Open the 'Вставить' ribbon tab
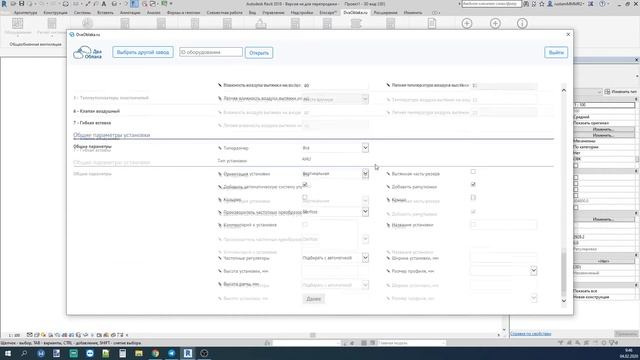The height and width of the screenshot is (360, 640). [x=105, y=13]
